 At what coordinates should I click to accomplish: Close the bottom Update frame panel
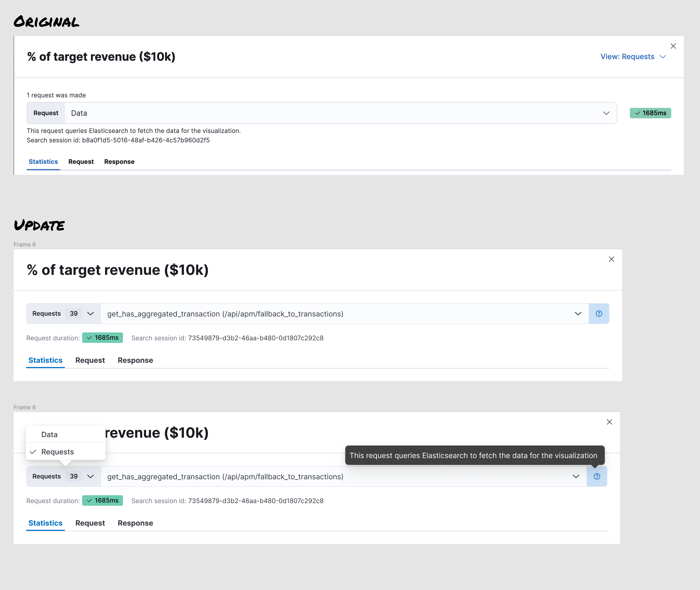pos(609,422)
